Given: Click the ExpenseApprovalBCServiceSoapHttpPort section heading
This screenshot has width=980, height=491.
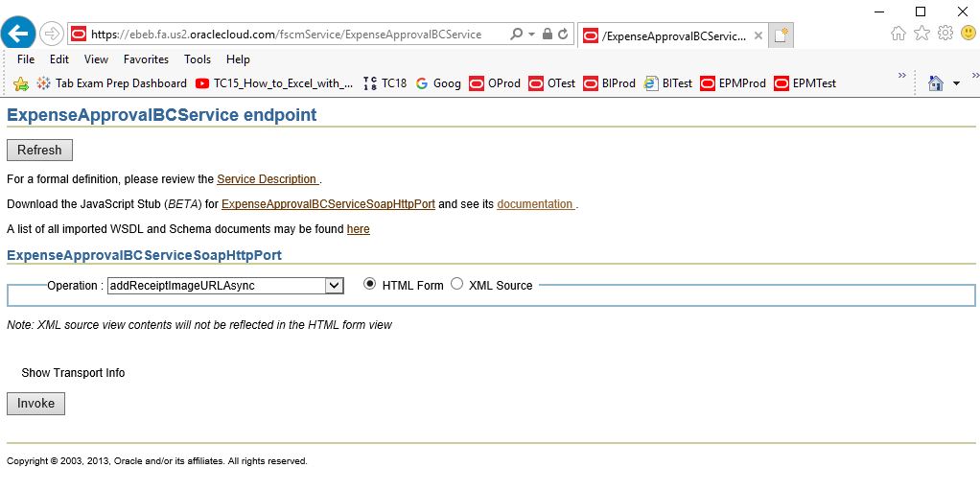Looking at the screenshot, I should coord(145,255).
